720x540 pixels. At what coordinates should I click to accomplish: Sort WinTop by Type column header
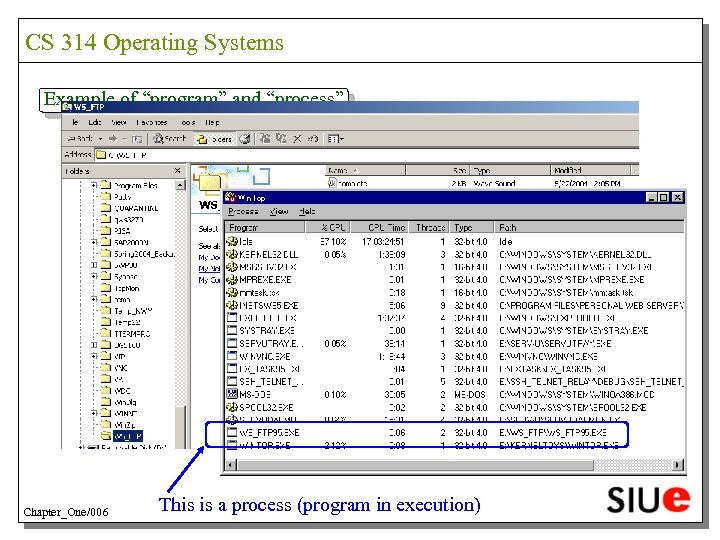[x=472, y=227]
